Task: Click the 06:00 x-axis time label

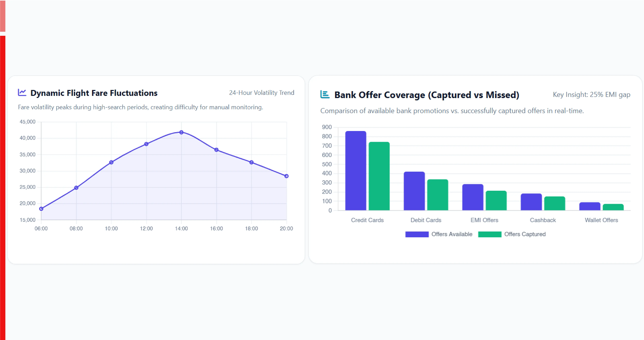Action: 41,228
